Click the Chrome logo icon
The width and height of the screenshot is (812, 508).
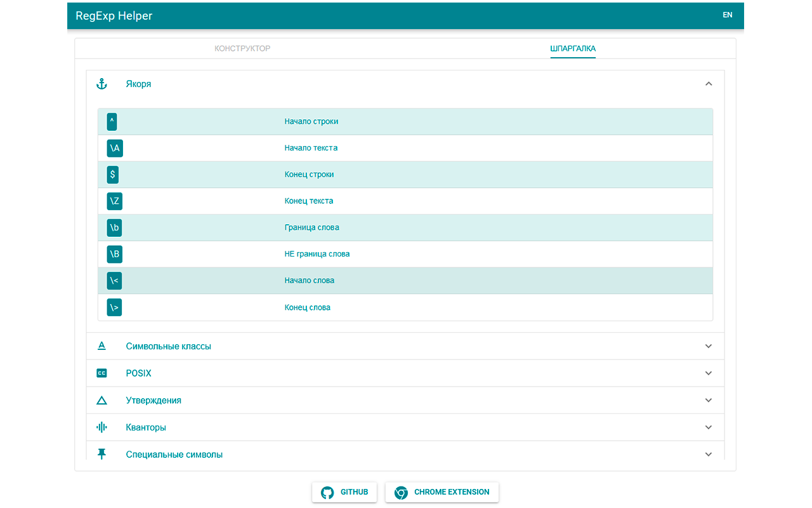[x=401, y=492]
